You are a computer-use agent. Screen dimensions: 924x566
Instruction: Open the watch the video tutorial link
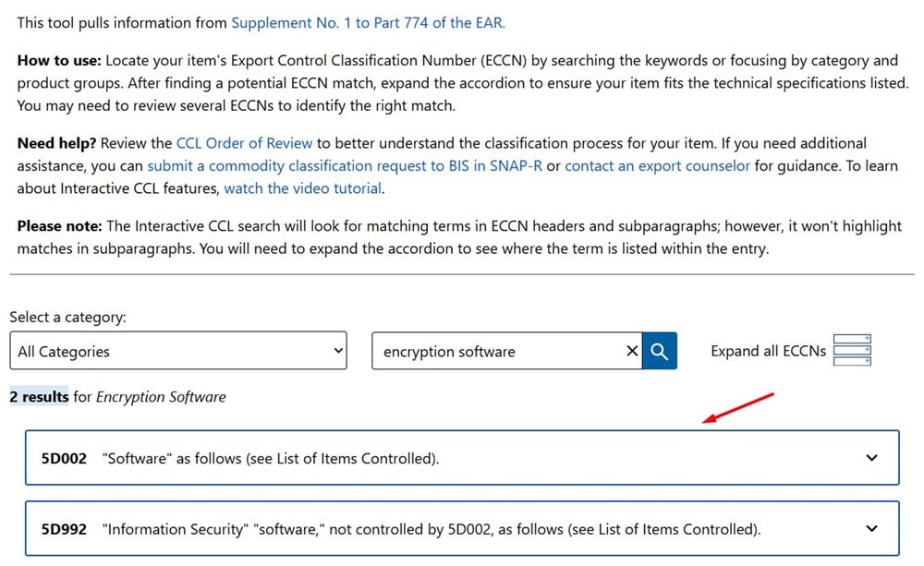[303, 188]
